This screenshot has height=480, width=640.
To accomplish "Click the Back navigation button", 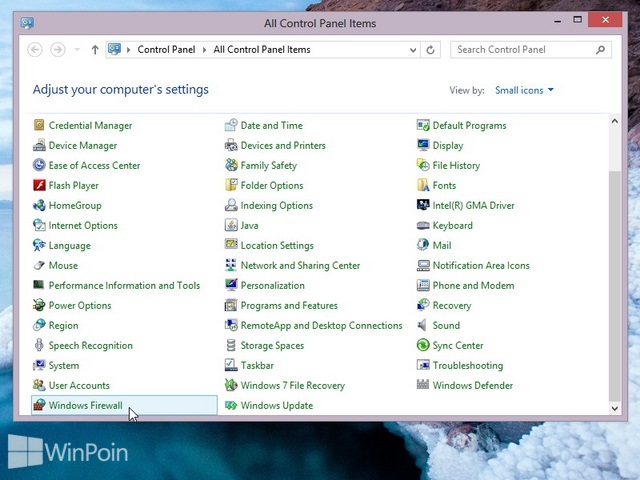I will (35, 50).
